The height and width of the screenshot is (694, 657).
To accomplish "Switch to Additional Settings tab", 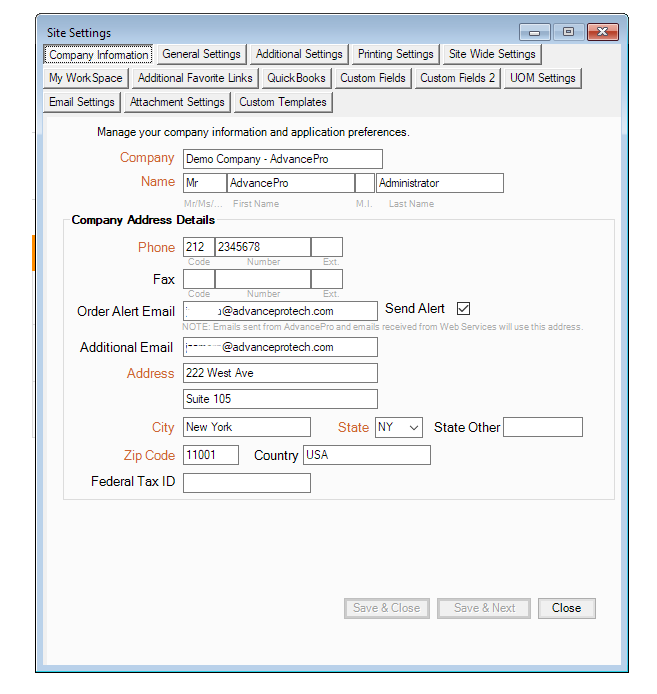I will click(299, 54).
